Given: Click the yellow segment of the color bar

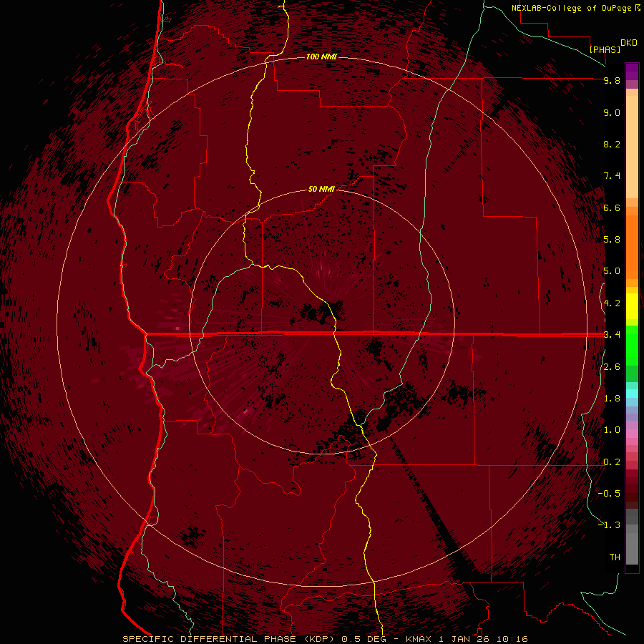Looking at the screenshot, I should tap(632, 306).
